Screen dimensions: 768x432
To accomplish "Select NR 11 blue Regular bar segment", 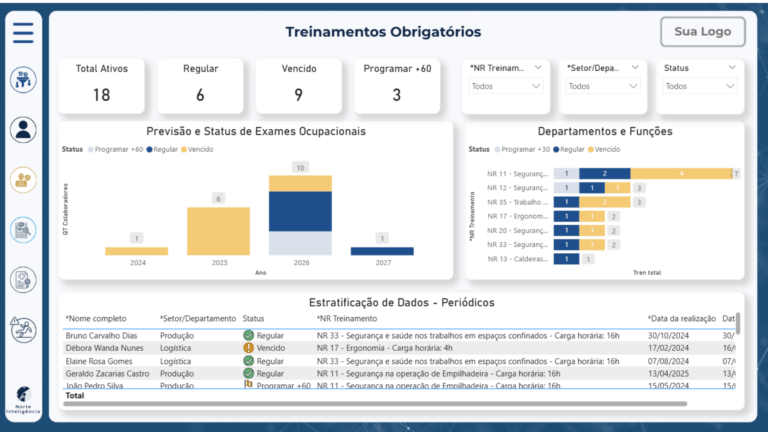I will pos(604,173).
